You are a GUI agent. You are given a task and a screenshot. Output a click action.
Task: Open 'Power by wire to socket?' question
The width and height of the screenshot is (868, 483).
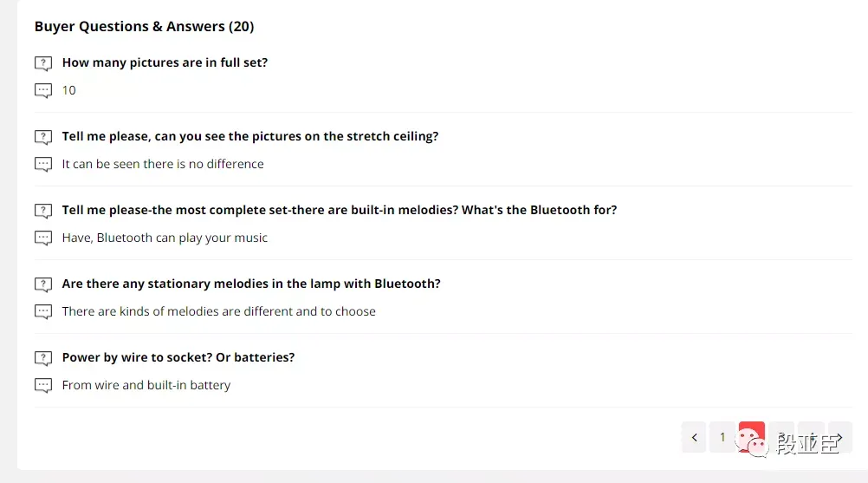(178, 357)
